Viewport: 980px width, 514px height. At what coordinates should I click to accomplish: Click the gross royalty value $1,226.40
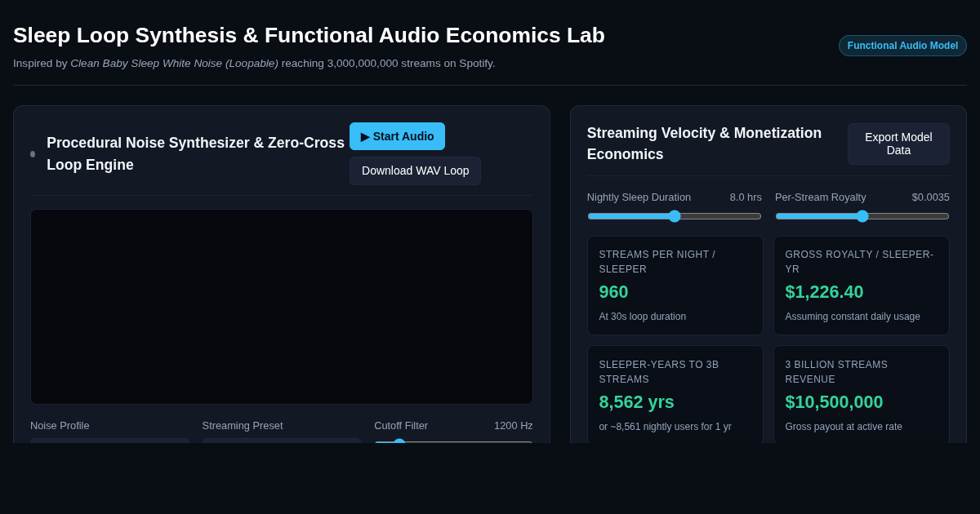click(x=824, y=292)
